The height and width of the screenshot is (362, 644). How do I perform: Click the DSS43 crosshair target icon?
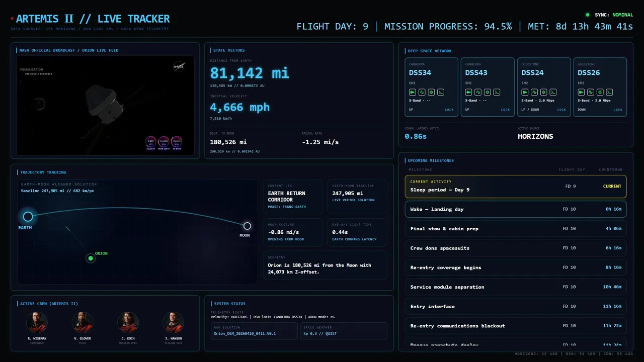click(488, 92)
